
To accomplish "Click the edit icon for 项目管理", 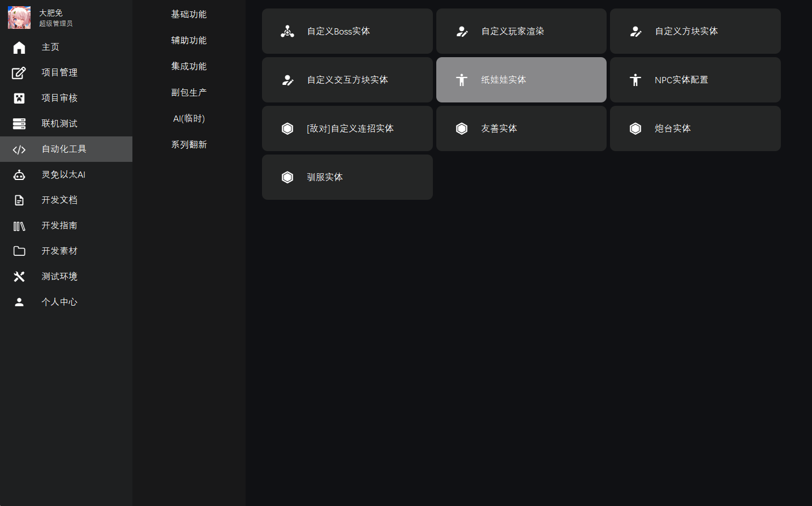I will coord(19,73).
